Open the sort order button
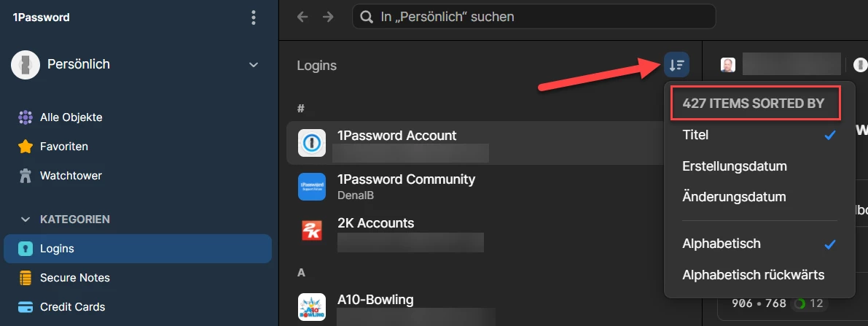 click(x=676, y=65)
